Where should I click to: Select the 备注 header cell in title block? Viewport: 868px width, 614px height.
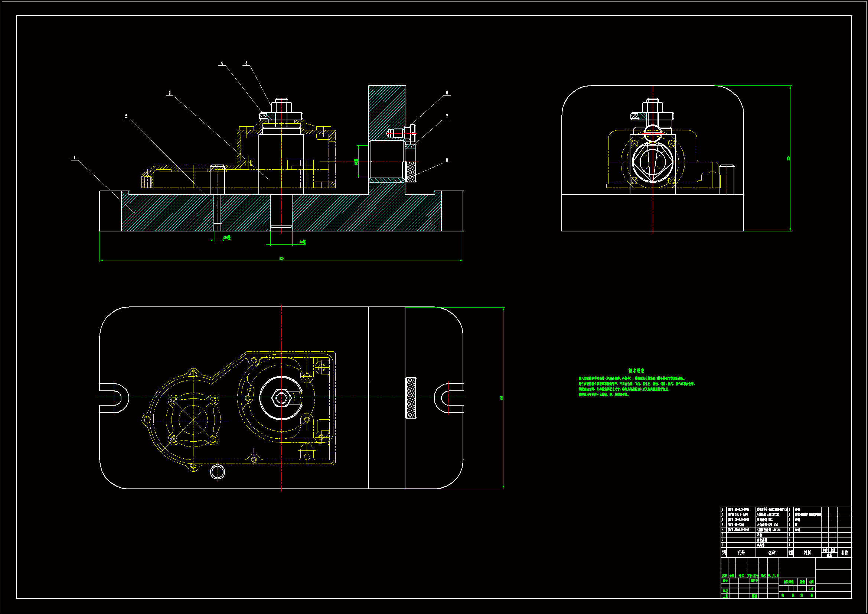(845, 553)
